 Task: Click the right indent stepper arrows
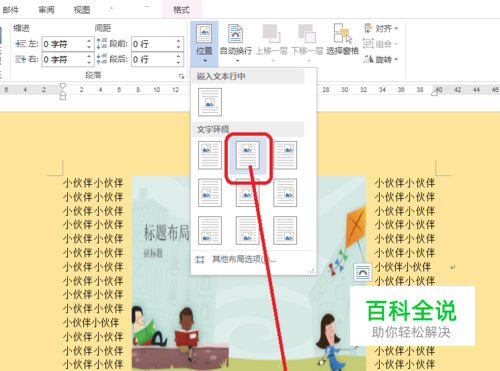click(89, 60)
